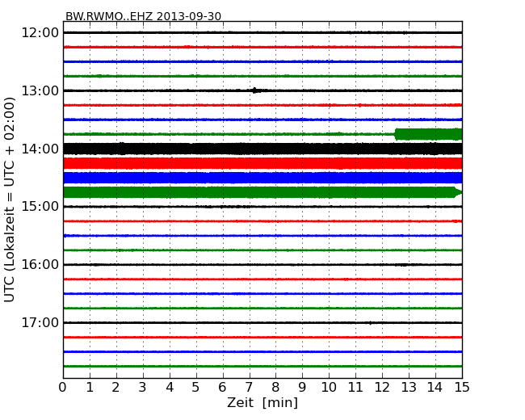Click x-axis tick label 6
The height and width of the screenshot is (420, 525).
[222, 388]
